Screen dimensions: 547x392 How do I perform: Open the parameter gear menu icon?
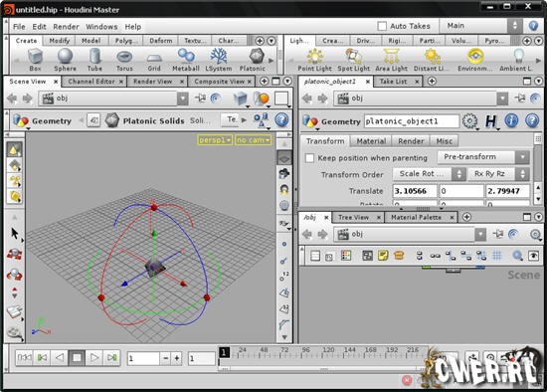tap(469, 121)
